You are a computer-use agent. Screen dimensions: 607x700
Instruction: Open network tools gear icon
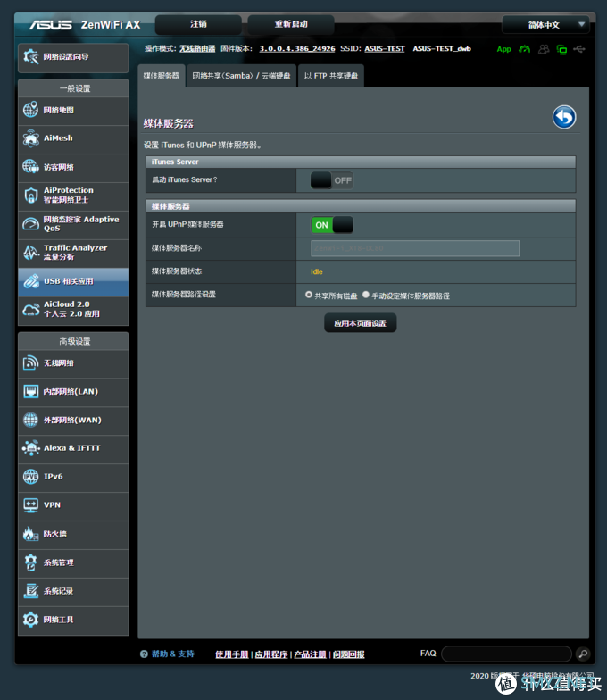tap(30, 620)
